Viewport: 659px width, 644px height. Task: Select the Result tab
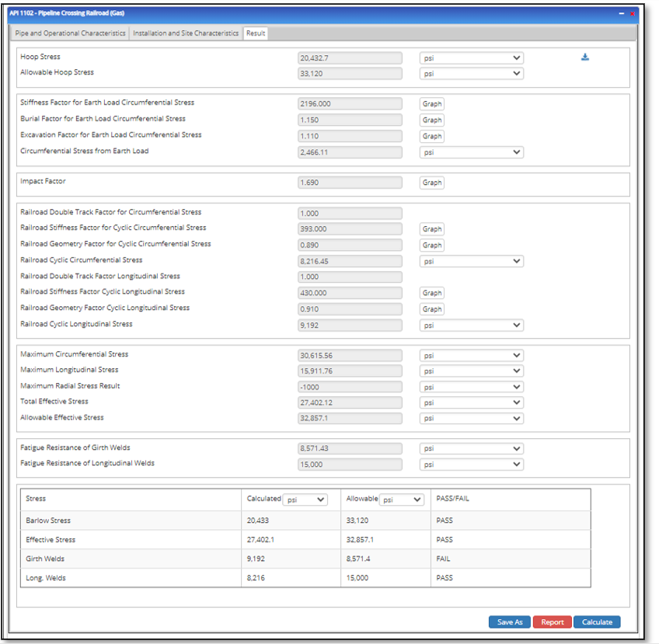(256, 33)
